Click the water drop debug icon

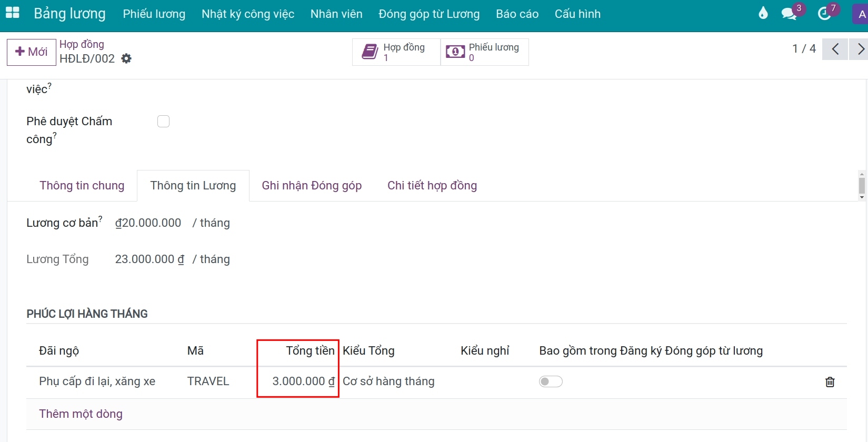point(763,13)
